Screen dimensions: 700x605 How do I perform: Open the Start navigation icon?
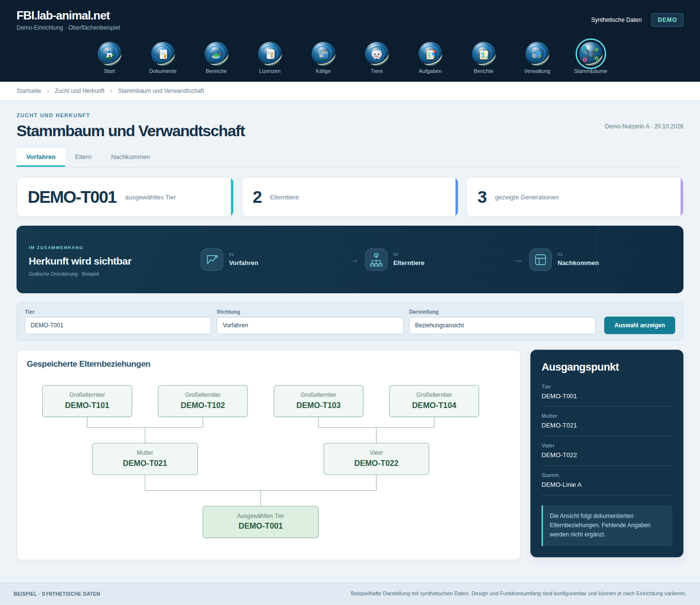point(109,54)
